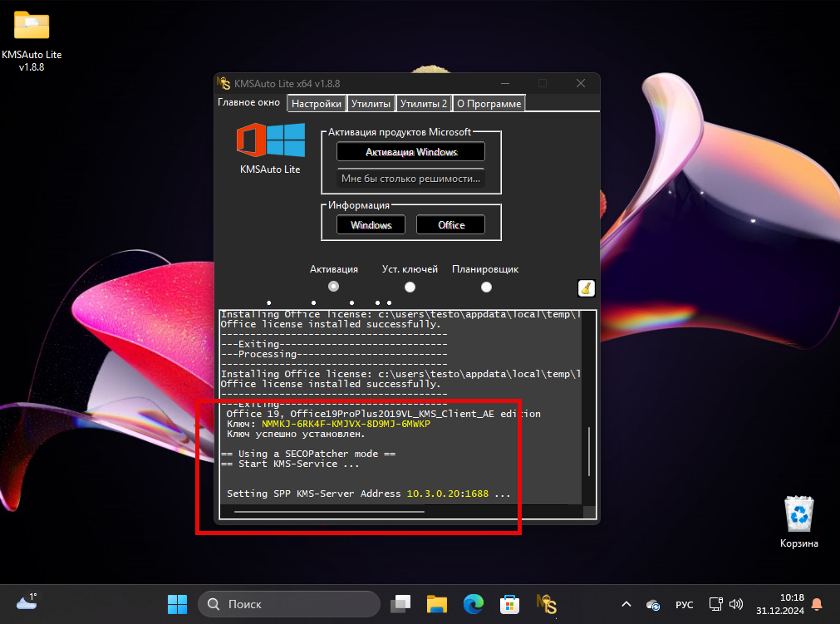Click the brush icon to clear the log
This screenshot has height=624, width=840.
(585, 287)
